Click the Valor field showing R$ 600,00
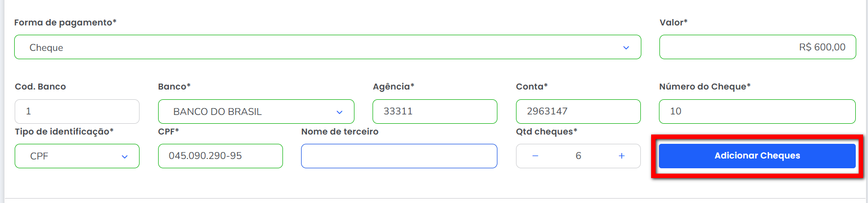This screenshot has height=203, width=868. point(757,47)
